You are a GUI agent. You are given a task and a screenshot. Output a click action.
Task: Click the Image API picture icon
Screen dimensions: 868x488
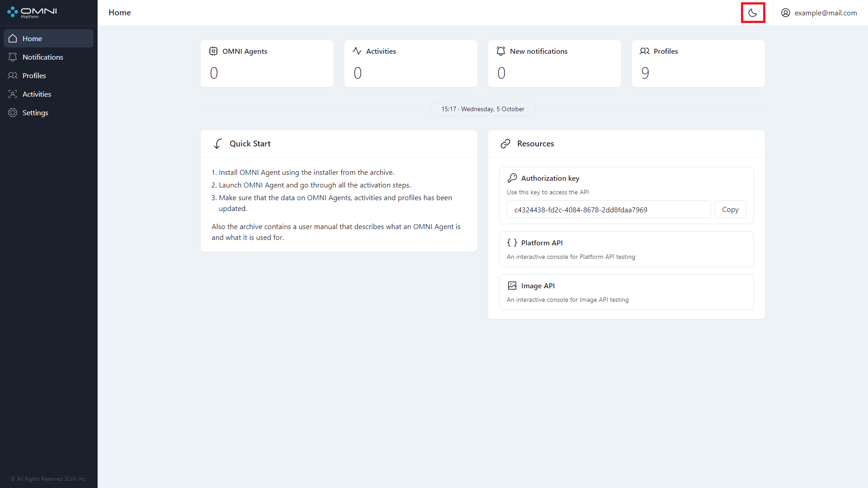(x=512, y=286)
